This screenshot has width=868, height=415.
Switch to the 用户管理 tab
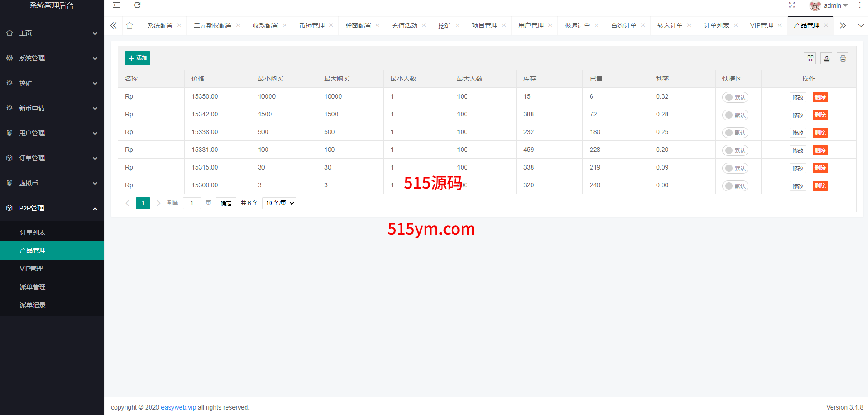(x=531, y=25)
